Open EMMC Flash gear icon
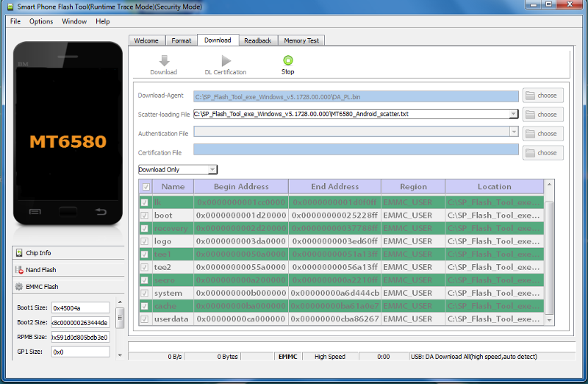Image resolution: width=588 pixels, height=384 pixels. pos(19,287)
